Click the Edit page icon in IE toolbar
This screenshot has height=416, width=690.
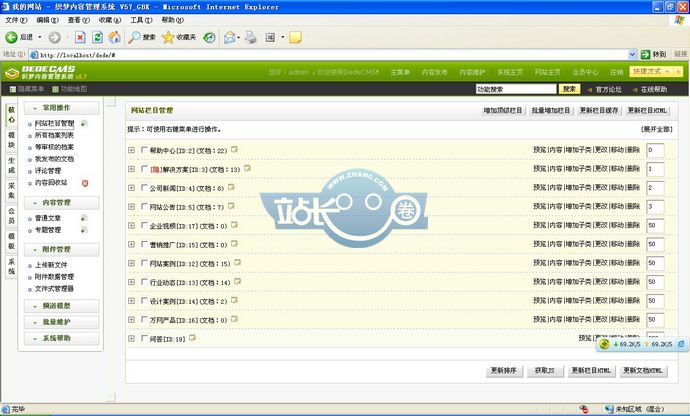270,37
